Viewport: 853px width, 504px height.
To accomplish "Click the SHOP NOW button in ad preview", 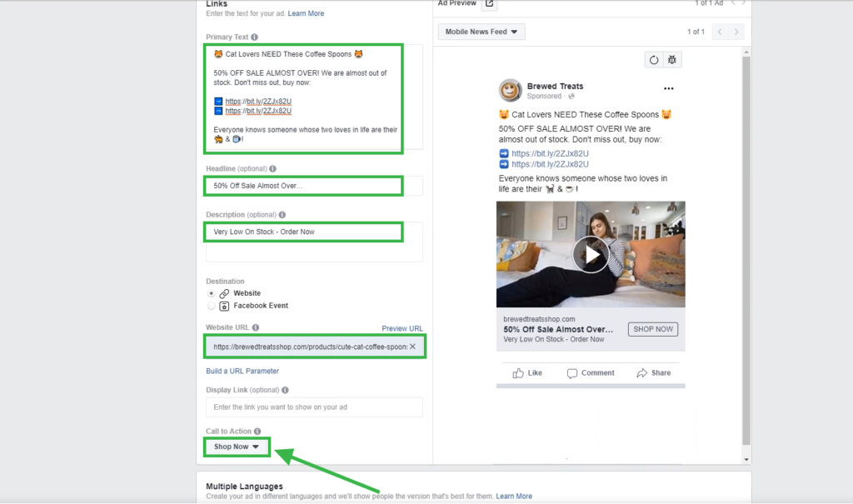I will [x=653, y=329].
